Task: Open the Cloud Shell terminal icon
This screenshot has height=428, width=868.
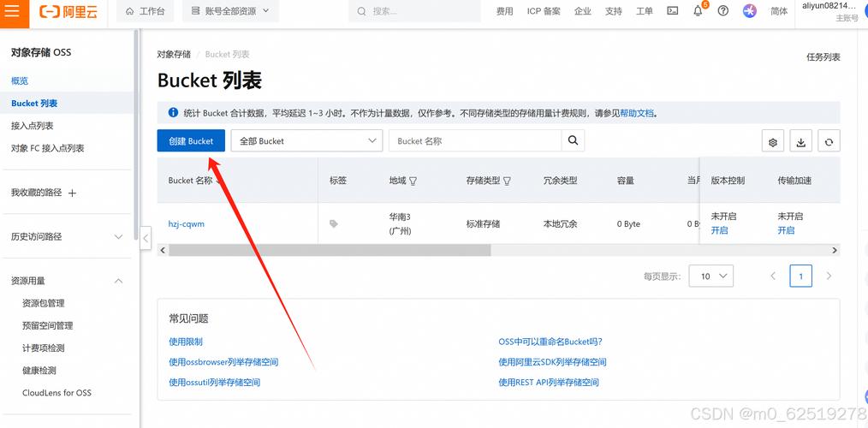Action: pos(673,11)
